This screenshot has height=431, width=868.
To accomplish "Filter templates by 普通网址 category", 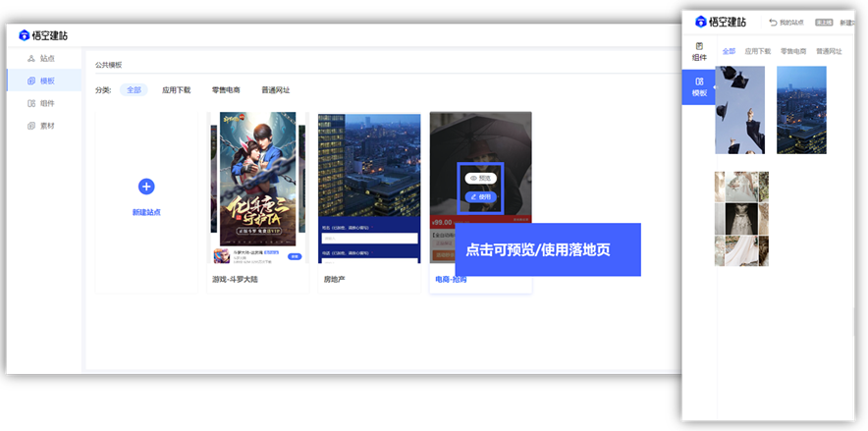I will pyautogui.click(x=276, y=90).
